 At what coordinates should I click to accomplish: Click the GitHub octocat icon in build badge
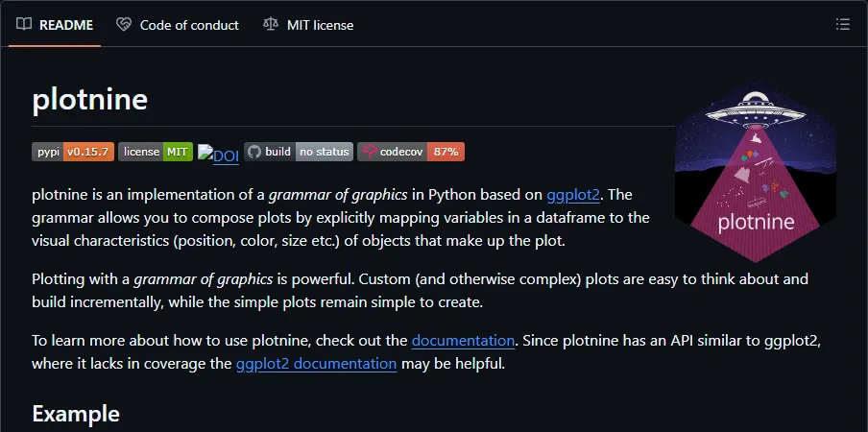click(254, 152)
